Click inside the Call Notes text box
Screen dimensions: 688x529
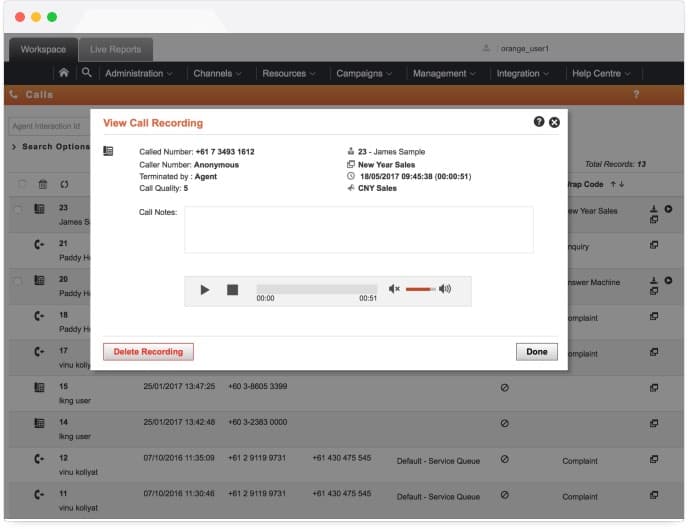pos(358,230)
